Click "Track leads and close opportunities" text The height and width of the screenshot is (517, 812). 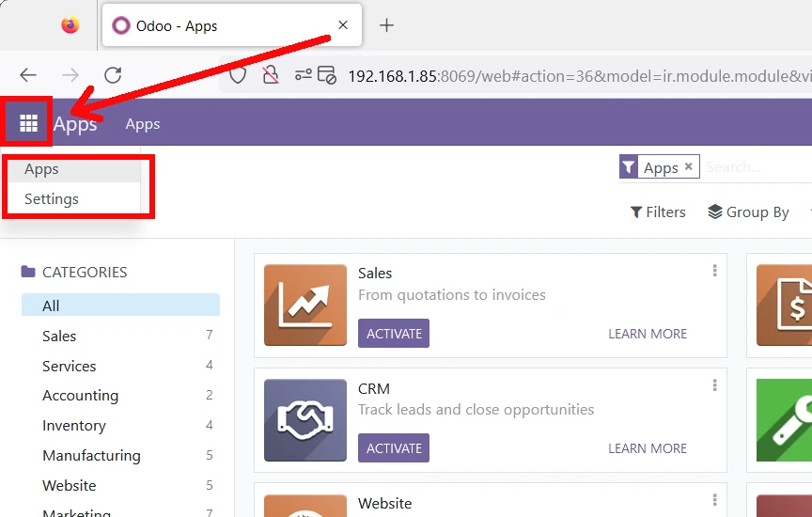coord(476,409)
